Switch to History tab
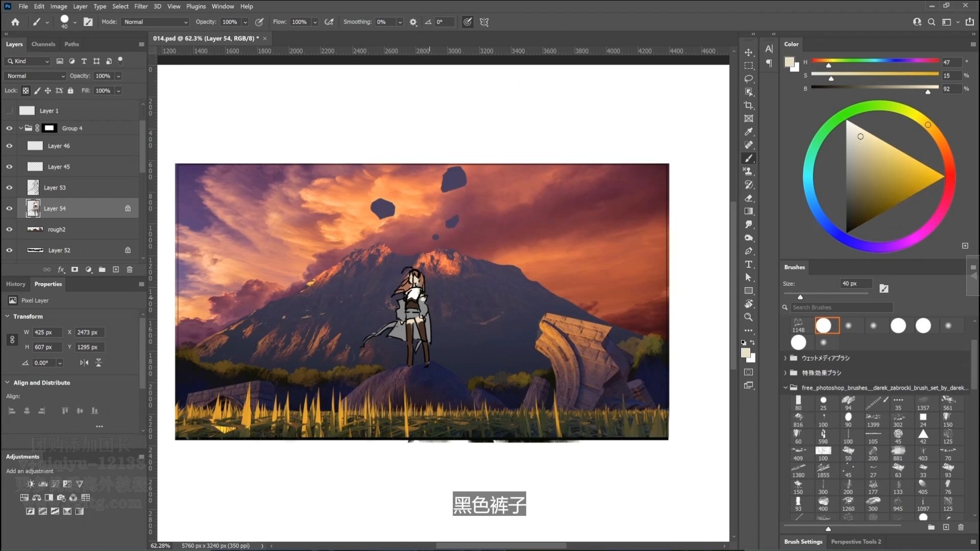980x551 pixels. 16,284
